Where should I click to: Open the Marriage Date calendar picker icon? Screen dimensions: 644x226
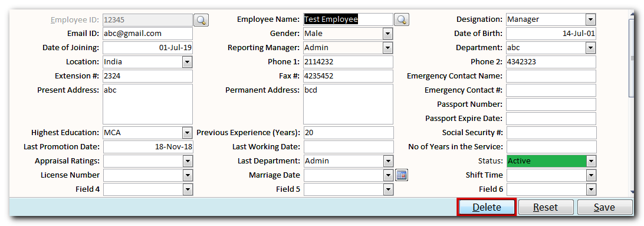point(401,175)
